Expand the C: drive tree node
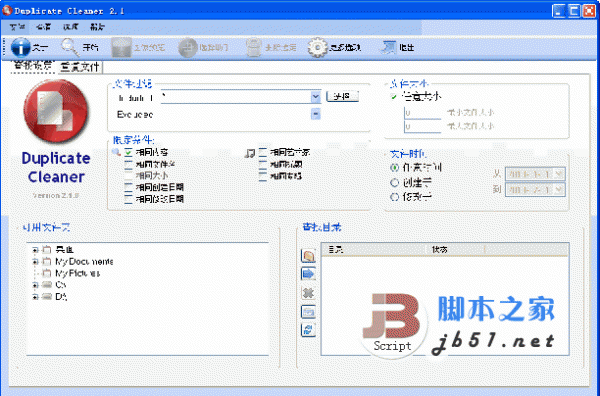Viewport: 600px width, 396px height. coord(35,285)
